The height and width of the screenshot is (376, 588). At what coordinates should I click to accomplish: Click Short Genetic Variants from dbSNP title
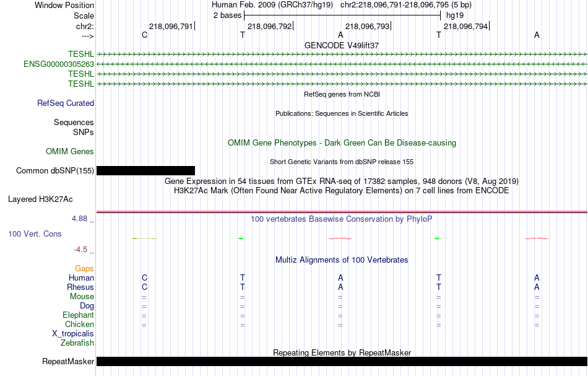click(342, 162)
